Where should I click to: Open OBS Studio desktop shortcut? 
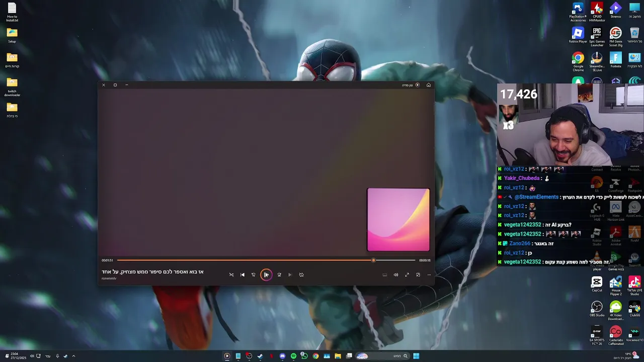coord(597,309)
